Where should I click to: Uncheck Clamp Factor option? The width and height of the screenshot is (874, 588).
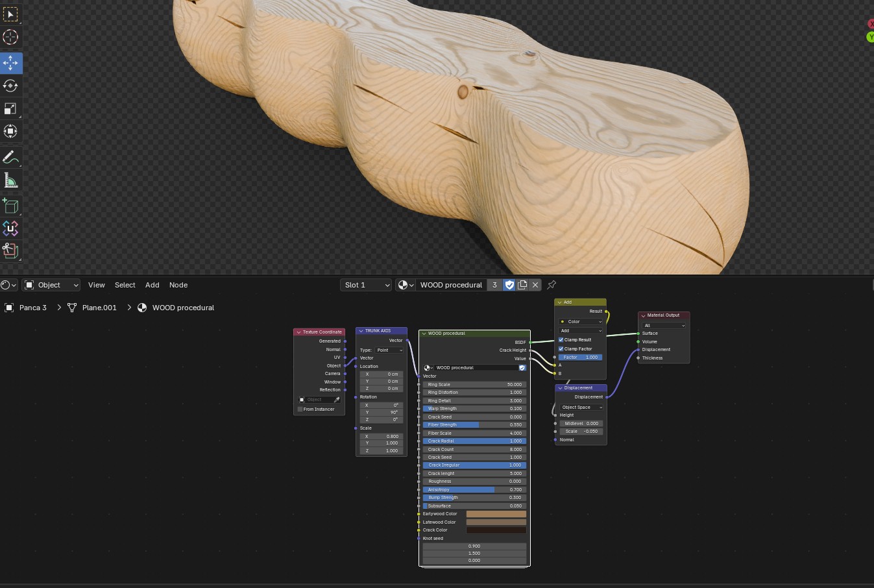tap(561, 349)
